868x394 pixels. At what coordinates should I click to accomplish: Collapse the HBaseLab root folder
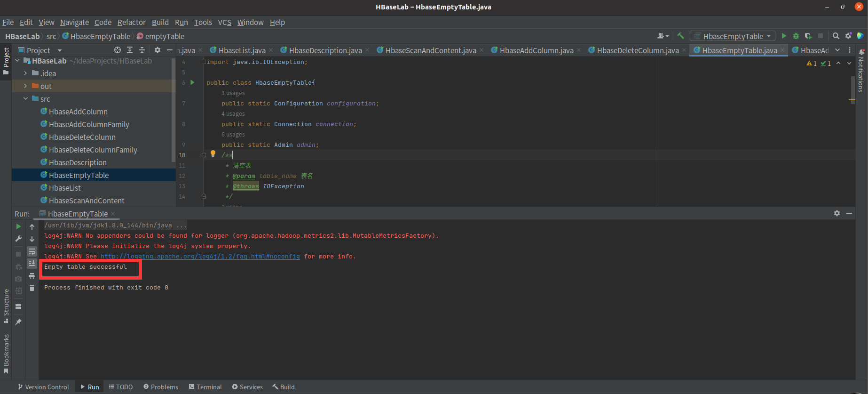coord(17,61)
